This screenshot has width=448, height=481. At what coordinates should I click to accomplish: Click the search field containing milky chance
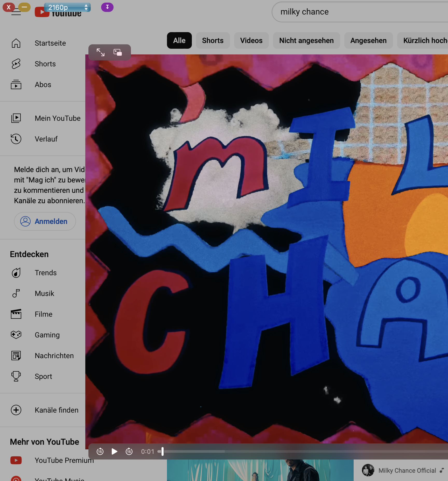point(360,12)
